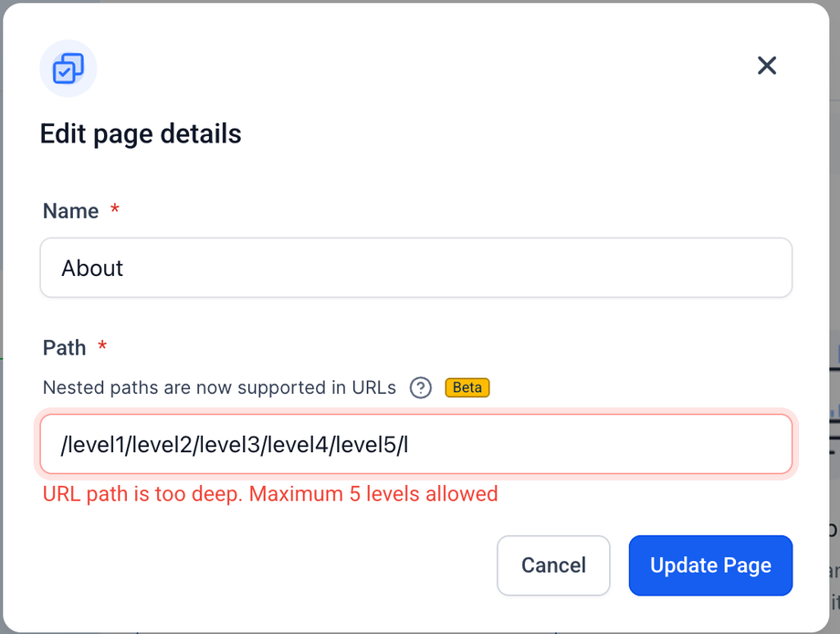Image resolution: width=840 pixels, height=634 pixels.
Task: Close the Edit page details dialog
Action: coord(767,65)
